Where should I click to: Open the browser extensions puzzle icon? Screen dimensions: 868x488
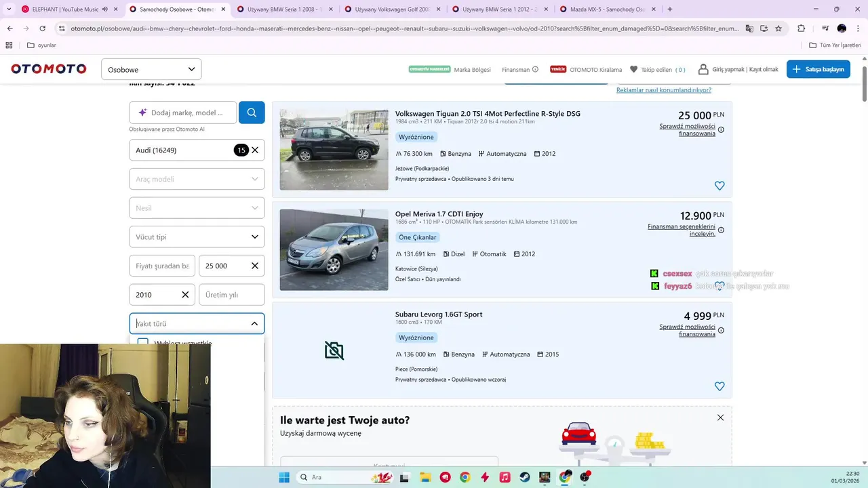tap(801, 28)
